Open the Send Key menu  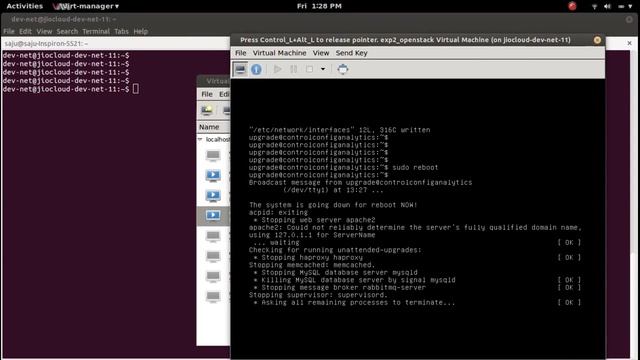pos(351,53)
